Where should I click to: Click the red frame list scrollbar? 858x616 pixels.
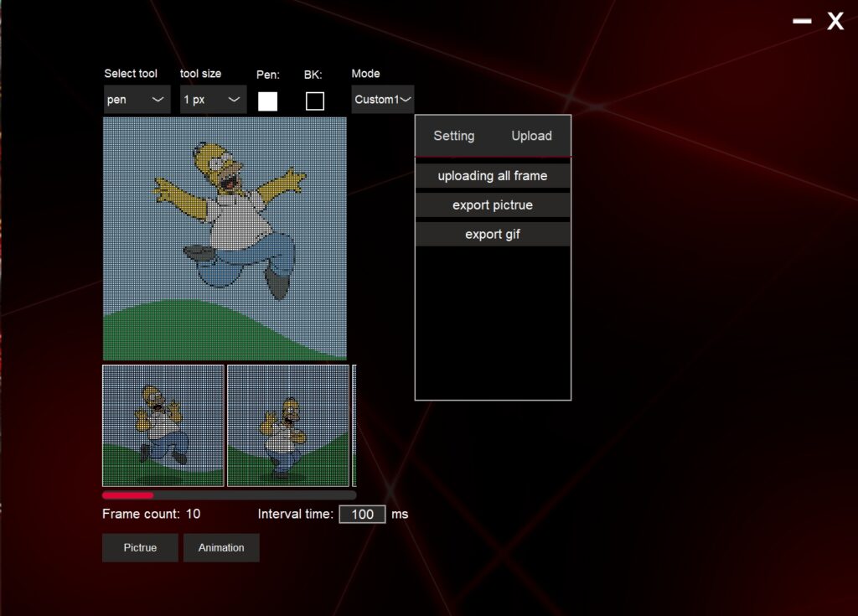click(128, 495)
